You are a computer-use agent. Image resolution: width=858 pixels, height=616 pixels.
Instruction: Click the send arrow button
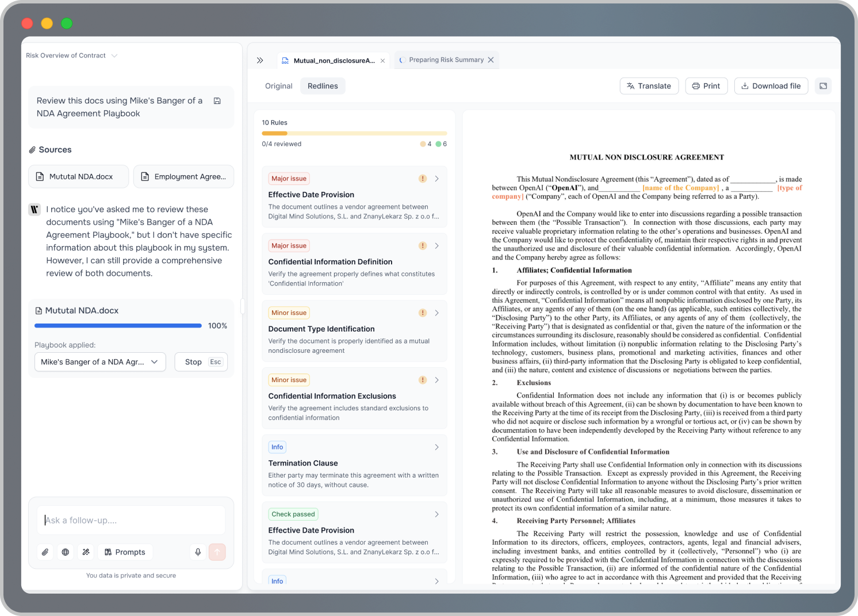pyautogui.click(x=217, y=552)
